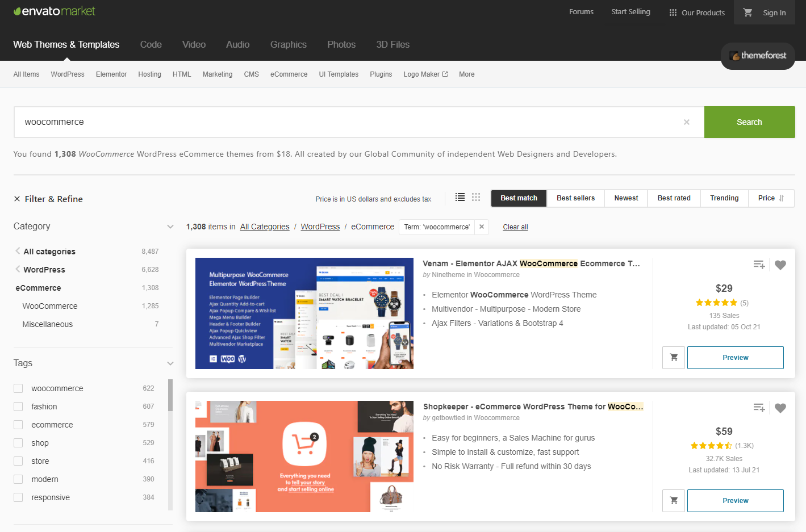Open the Elementor subnavigation item
This screenshot has width=806, height=532.
click(111, 74)
